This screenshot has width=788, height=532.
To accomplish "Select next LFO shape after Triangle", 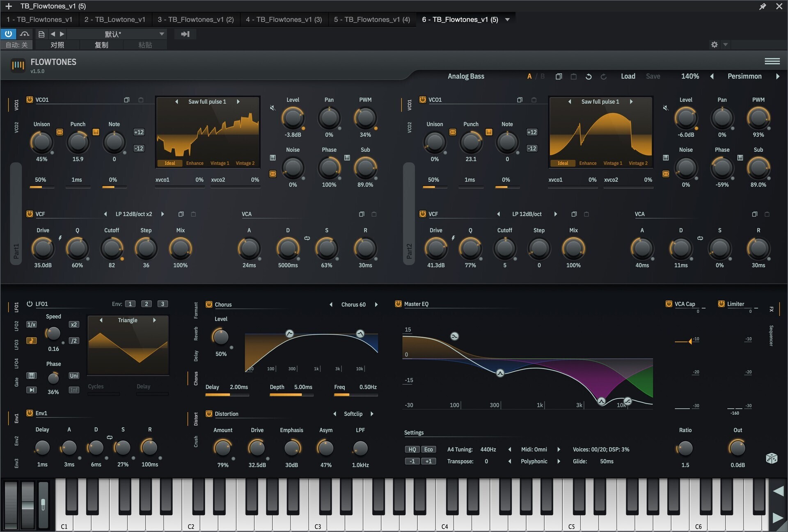I will 154,320.
